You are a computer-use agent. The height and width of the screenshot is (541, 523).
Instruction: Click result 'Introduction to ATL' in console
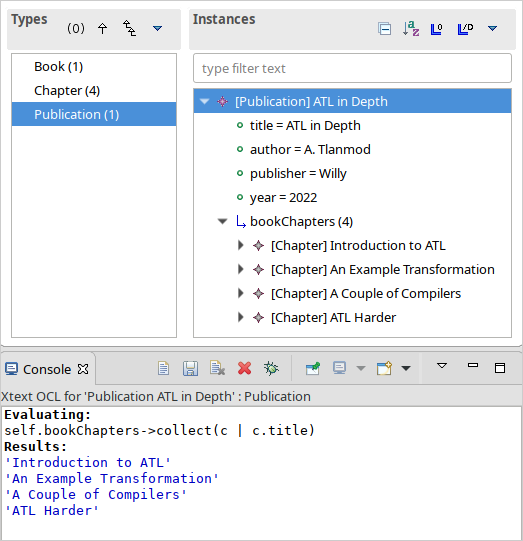tap(88, 463)
